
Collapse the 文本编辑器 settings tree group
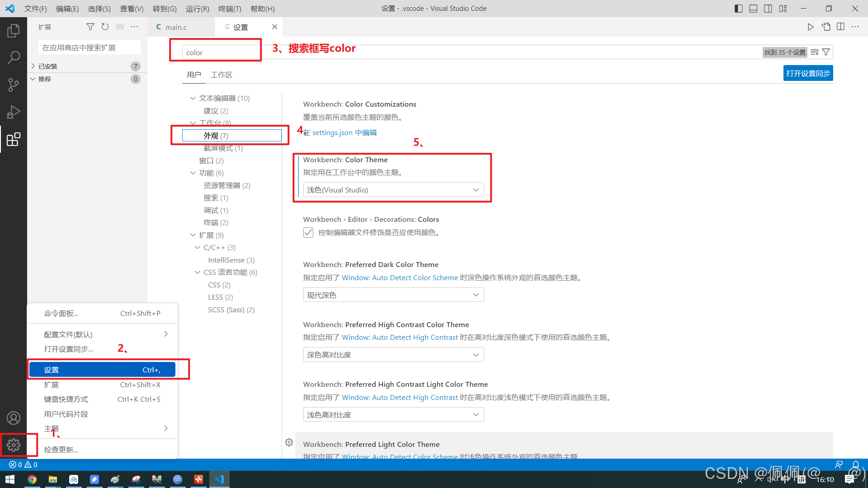tap(193, 98)
